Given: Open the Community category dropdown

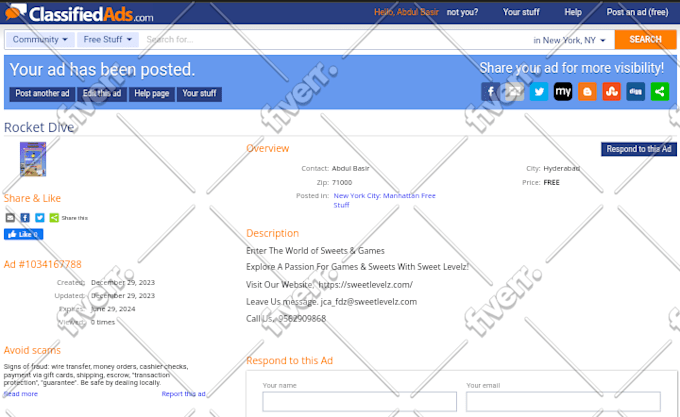Looking at the screenshot, I should 40,39.
